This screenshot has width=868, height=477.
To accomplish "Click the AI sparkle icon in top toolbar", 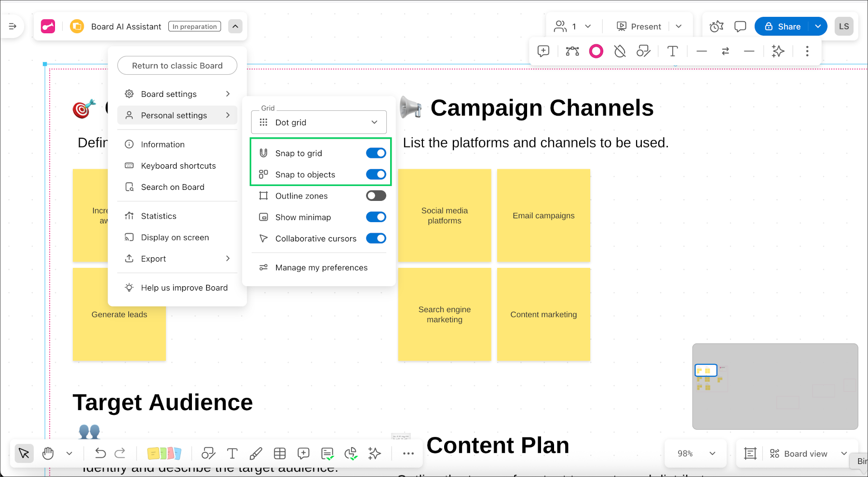I will (x=778, y=51).
